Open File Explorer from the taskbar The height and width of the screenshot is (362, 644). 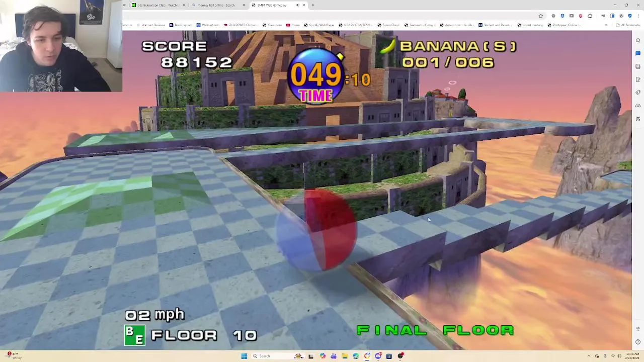(345, 356)
